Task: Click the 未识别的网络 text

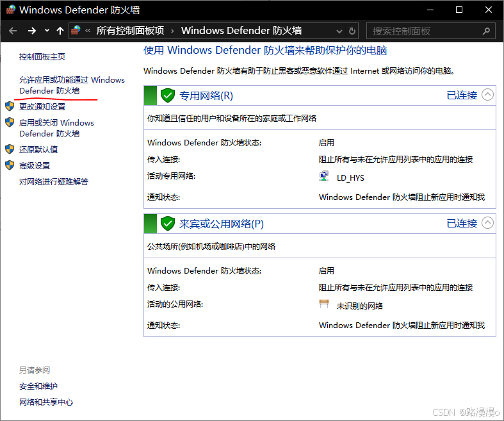Action: pyautogui.click(x=360, y=306)
